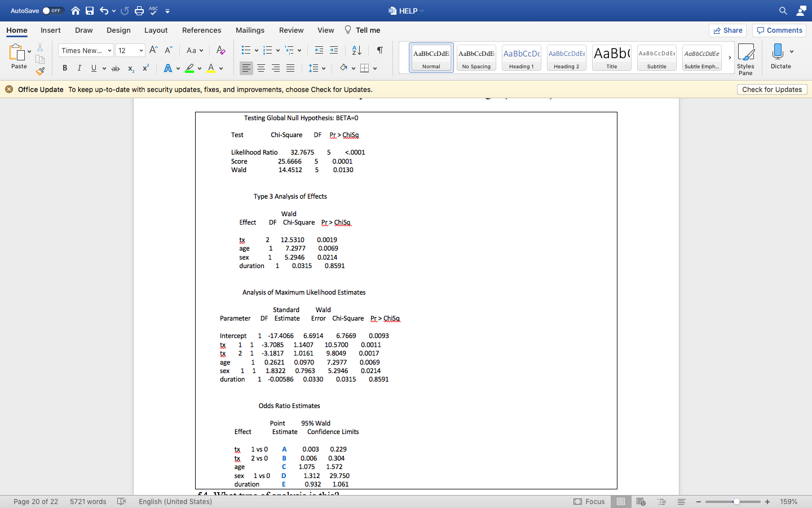Print the document using printer icon
Viewport: 812px width, 508px height.
(x=139, y=11)
